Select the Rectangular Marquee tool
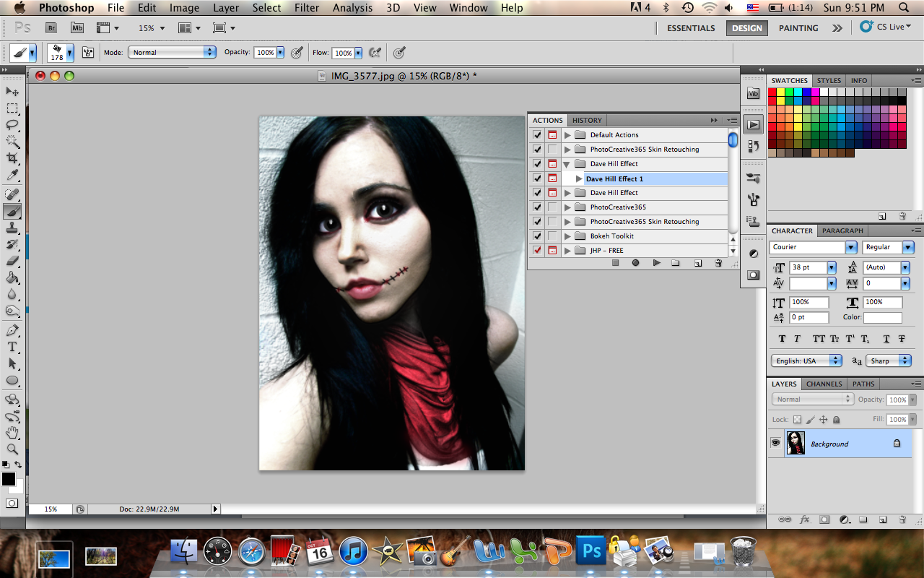The height and width of the screenshot is (578, 924). [x=12, y=108]
